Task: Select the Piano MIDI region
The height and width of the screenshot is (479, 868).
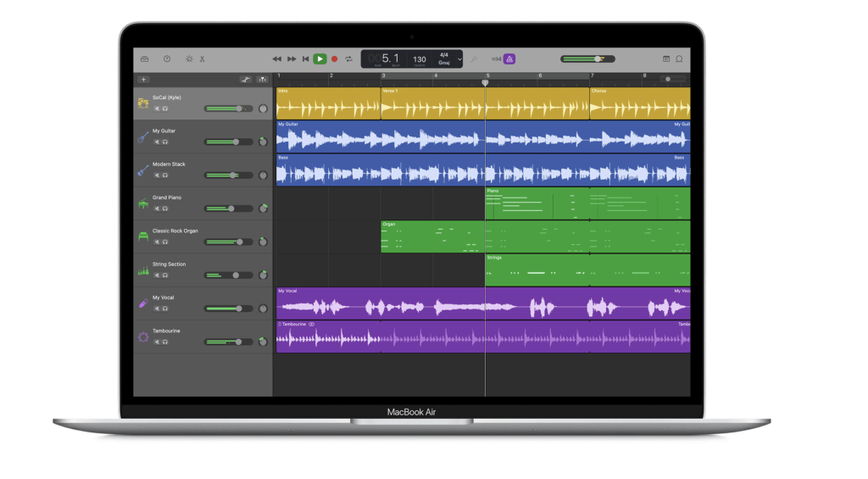Action: pyautogui.click(x=537, y=203)
